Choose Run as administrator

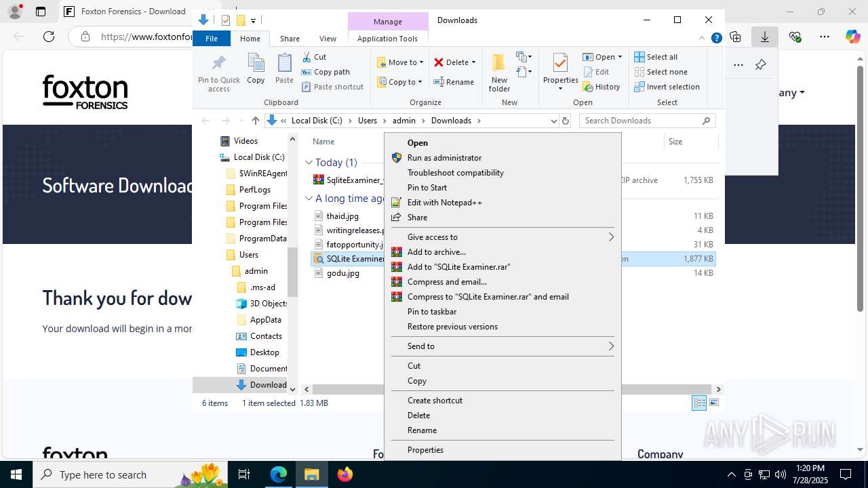click(x=502, y=158)
